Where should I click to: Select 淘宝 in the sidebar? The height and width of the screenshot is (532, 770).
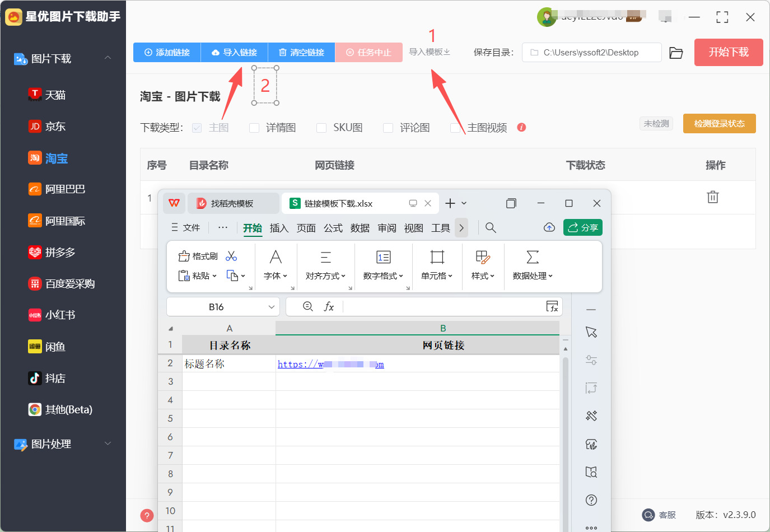click(x=48, y=158)
